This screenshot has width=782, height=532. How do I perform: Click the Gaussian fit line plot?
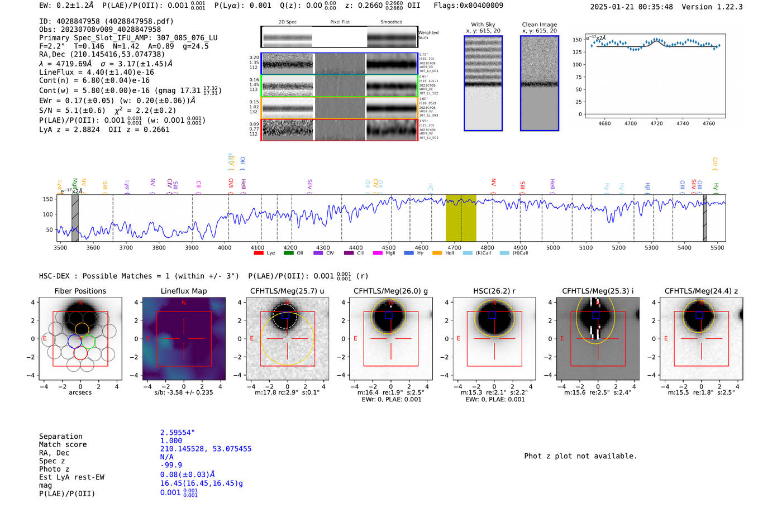pyautogui.click(x=655, y=75)
